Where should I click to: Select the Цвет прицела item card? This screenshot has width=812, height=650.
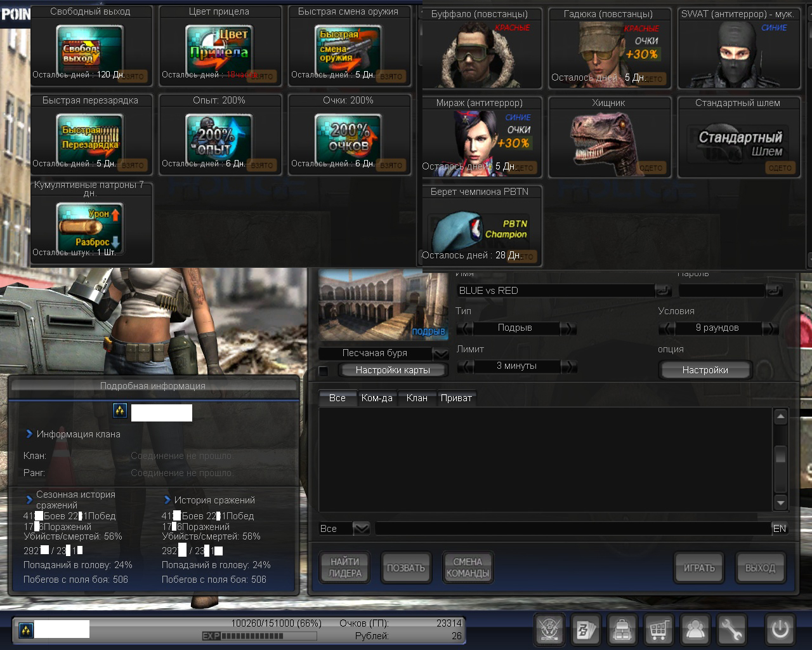pos(219,46)
